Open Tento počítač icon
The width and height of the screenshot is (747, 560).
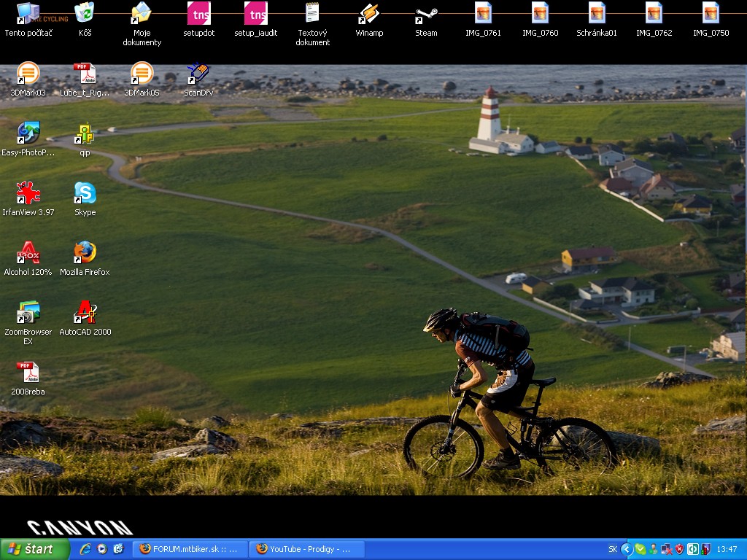point(28,13)
